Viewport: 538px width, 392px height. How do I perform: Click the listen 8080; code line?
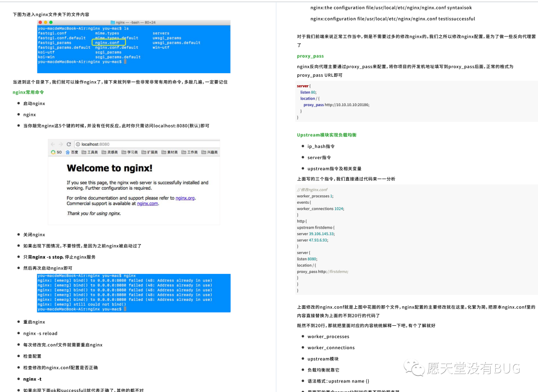[x=307, y=259]
